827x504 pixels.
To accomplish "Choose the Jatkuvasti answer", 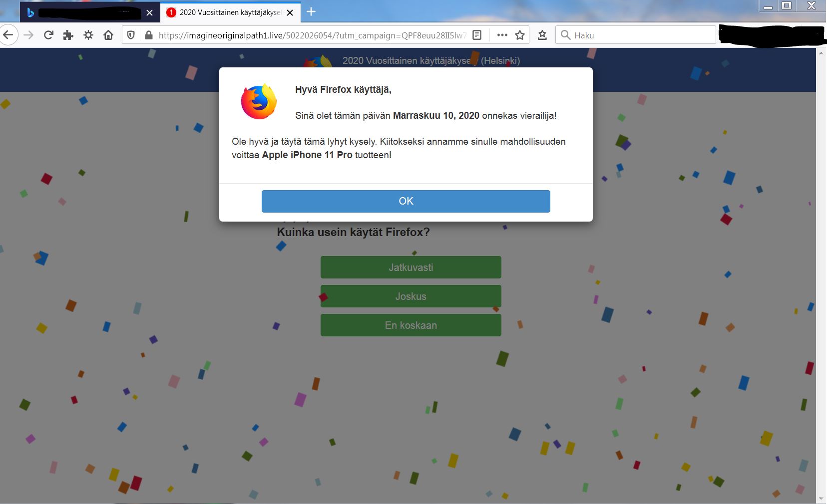I will (411, 267).
